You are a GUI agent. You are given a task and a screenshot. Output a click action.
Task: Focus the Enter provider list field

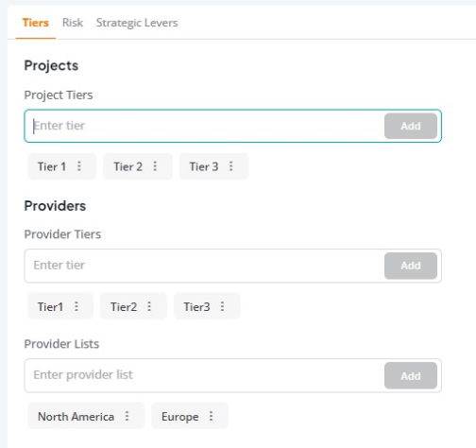click(x=205, y=375)
